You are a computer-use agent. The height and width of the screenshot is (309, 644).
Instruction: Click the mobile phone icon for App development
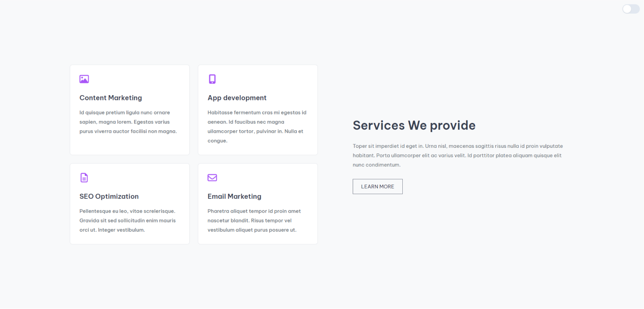click(x=212, y=79)
